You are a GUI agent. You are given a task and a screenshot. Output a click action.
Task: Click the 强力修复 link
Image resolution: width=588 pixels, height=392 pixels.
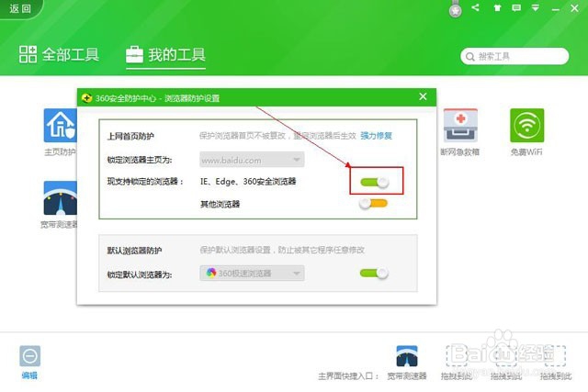click(376, 136)
